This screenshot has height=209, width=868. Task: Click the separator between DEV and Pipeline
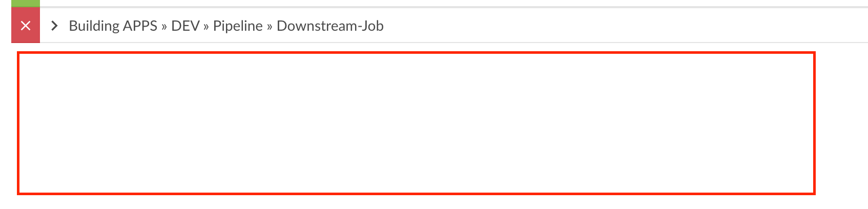pos(206,27)
